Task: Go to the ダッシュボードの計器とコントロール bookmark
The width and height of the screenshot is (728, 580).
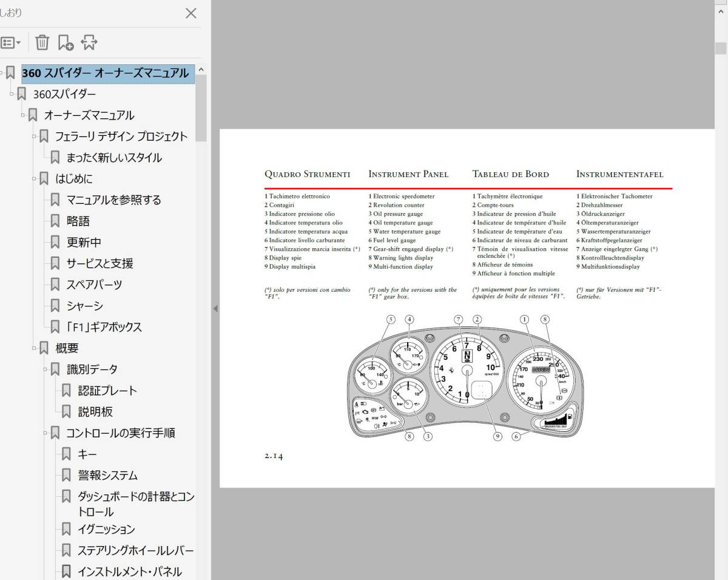Action: click(x=136, y=504)
